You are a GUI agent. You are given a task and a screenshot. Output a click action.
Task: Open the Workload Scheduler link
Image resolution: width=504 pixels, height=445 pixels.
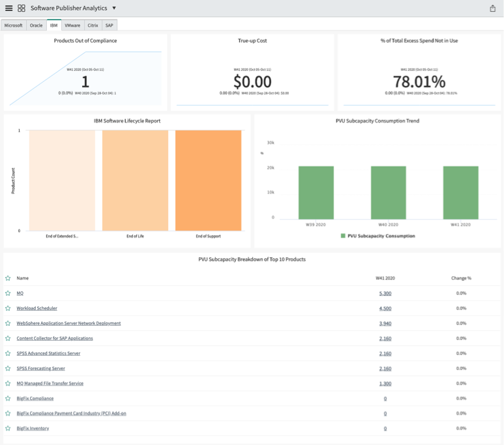pos(37,308)
